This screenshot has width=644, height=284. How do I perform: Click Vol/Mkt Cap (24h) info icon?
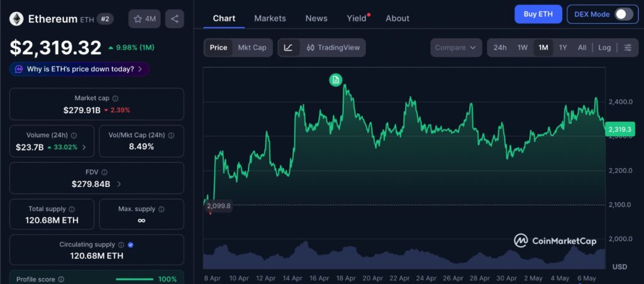pyautogui.click(x=171, y=135)
